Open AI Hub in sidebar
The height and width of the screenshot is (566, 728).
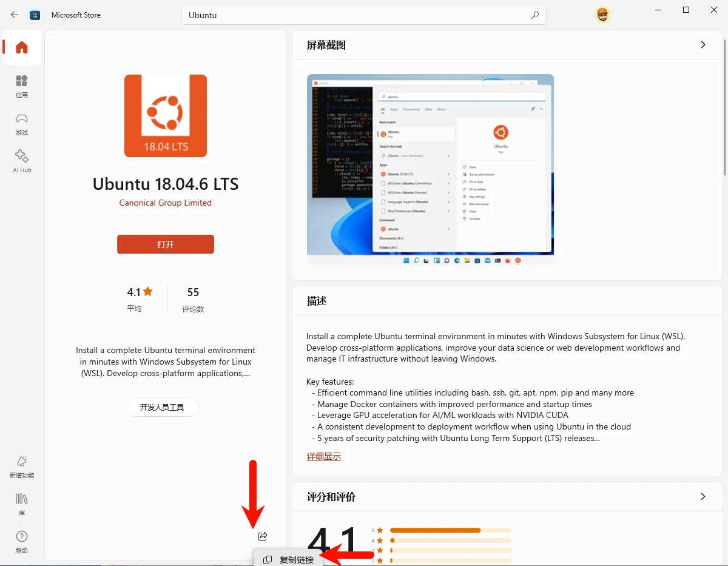tap(22, 161)
